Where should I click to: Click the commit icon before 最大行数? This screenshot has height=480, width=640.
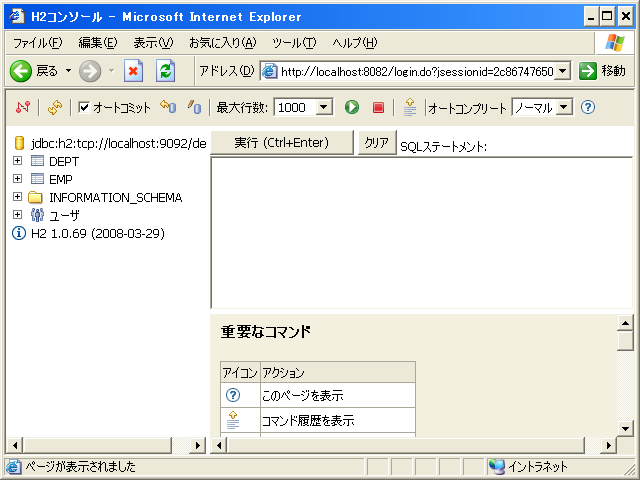click(x=194, y=107)
